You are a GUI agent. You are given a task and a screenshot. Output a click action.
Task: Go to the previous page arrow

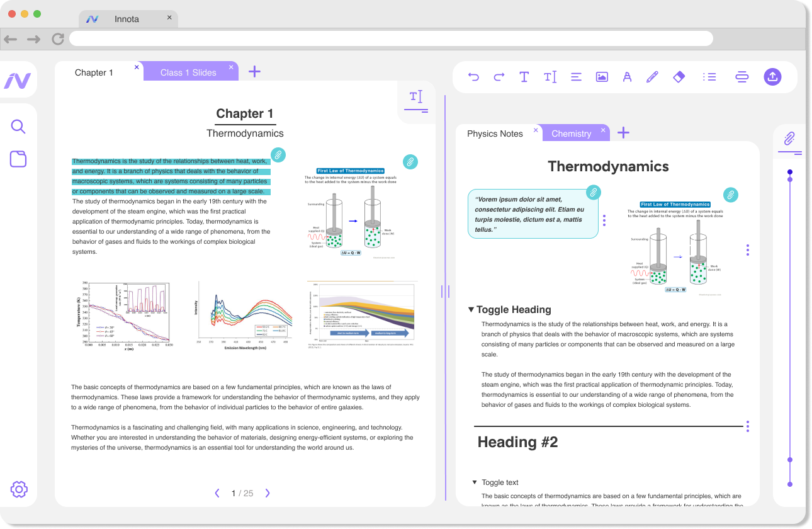(217, 493)
